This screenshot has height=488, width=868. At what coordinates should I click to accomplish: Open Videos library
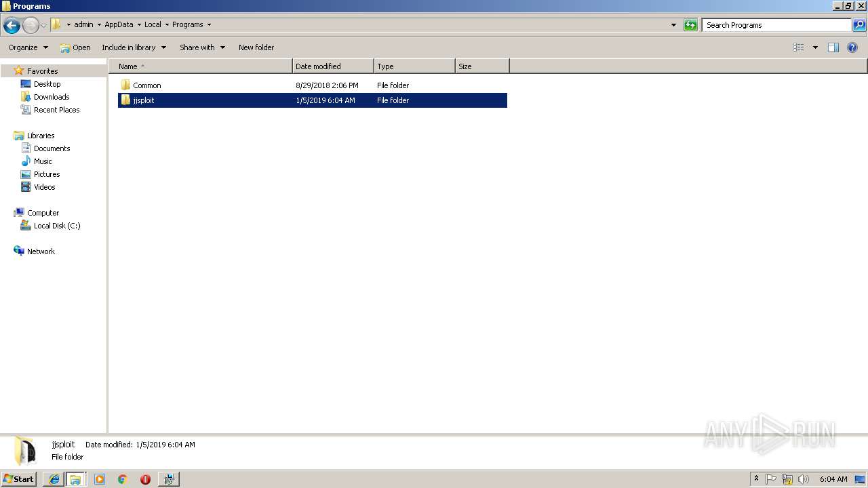(x=44, y=187)
